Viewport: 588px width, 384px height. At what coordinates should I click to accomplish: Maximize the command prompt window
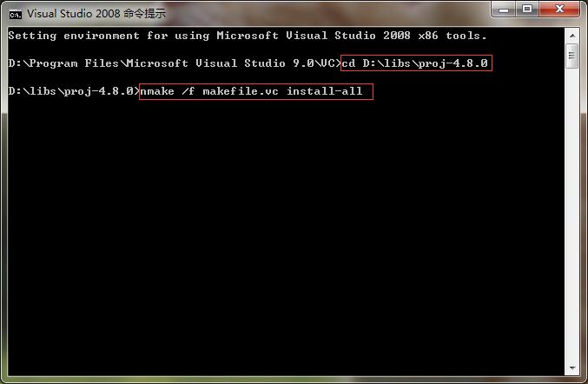click(527, 10)
